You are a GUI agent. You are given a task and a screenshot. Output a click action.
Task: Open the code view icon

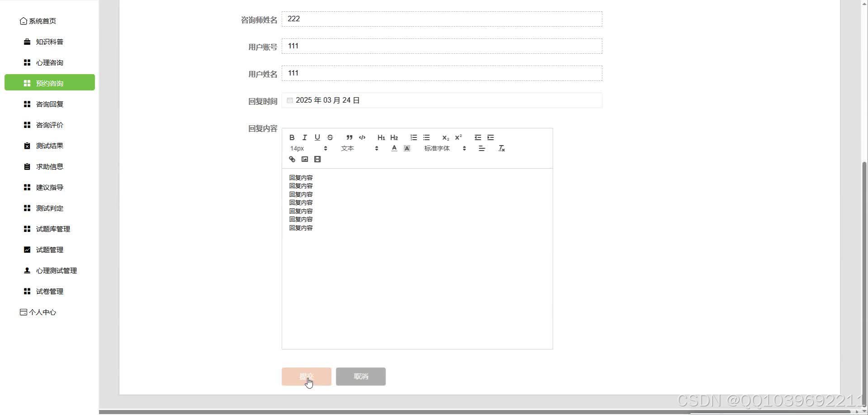pyautogui.click(x=362, y=137)
